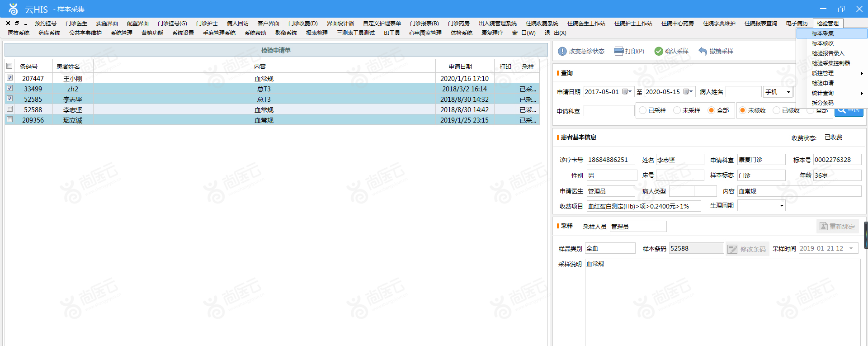The height and width of the screenshot is (346, 868).
Task: Toggle checkbox for barcode 33499
Action: coord(9,88)
